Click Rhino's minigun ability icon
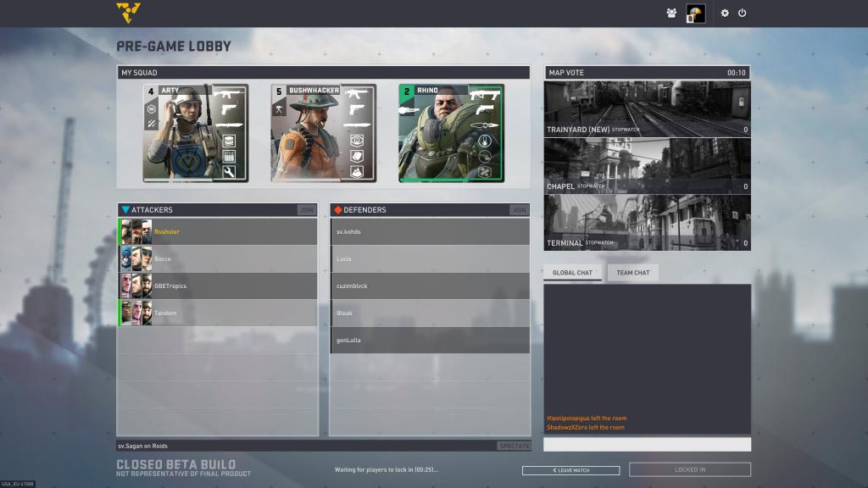This screenshot has height=488, width=868. pyautogui.click(x=407, y=109)
